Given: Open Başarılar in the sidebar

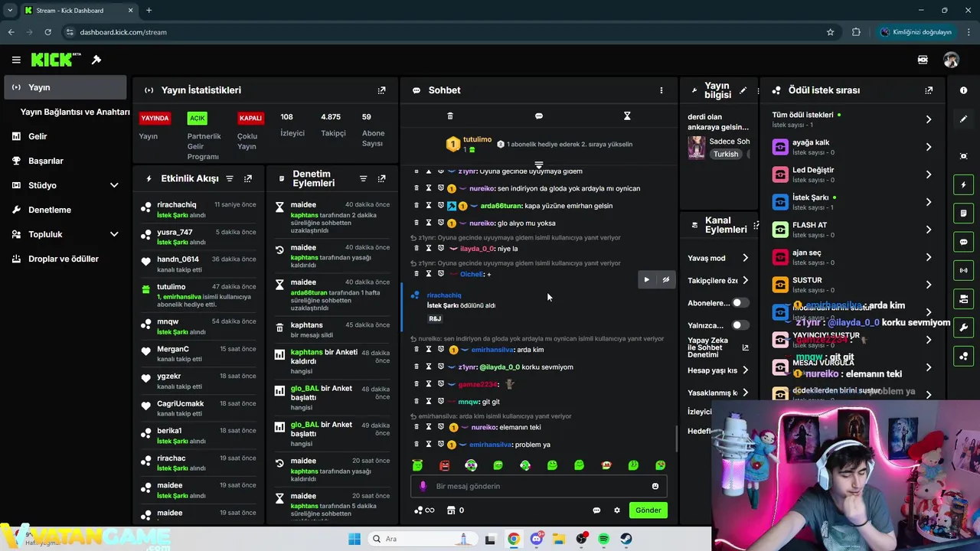Looking at the screenshot, I should [x=46, y=161].
